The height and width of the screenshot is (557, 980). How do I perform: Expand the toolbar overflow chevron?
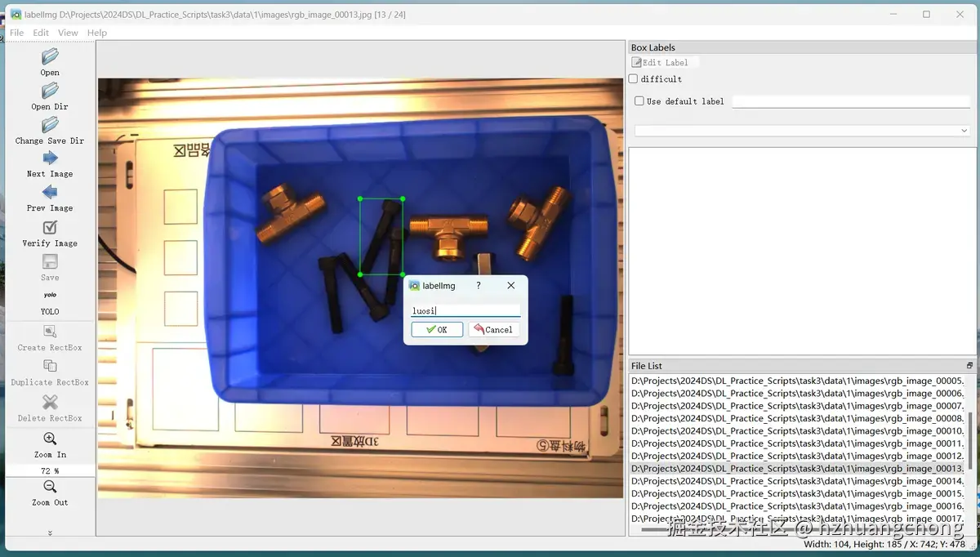pyautogui.click(x=50, y=532)
